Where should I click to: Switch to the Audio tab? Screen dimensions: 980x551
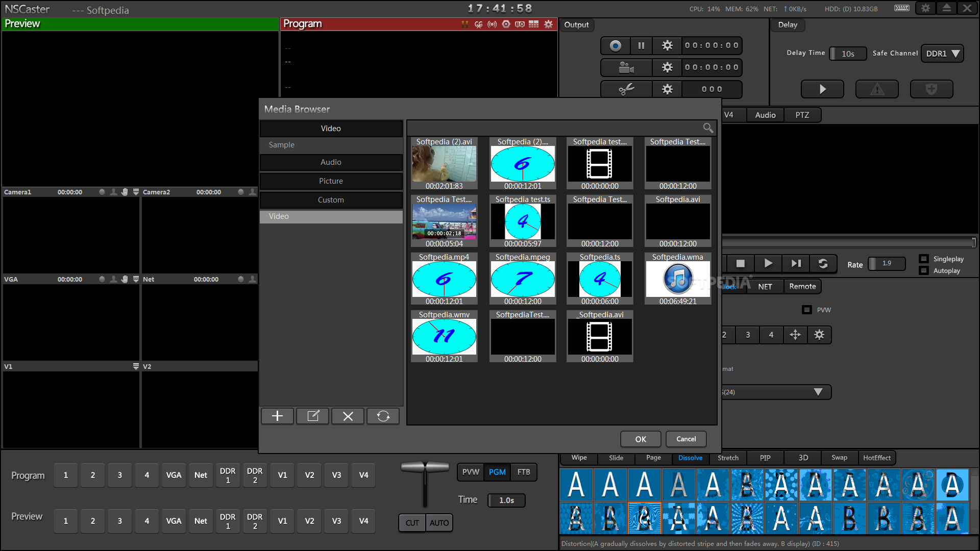point(765,115)
